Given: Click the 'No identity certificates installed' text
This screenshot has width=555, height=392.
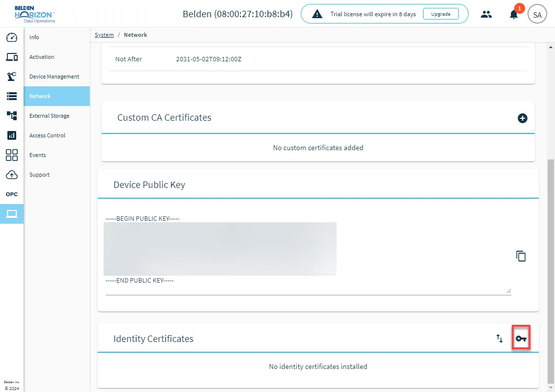Looking at the screenshot, I should [x=318, y=366].
